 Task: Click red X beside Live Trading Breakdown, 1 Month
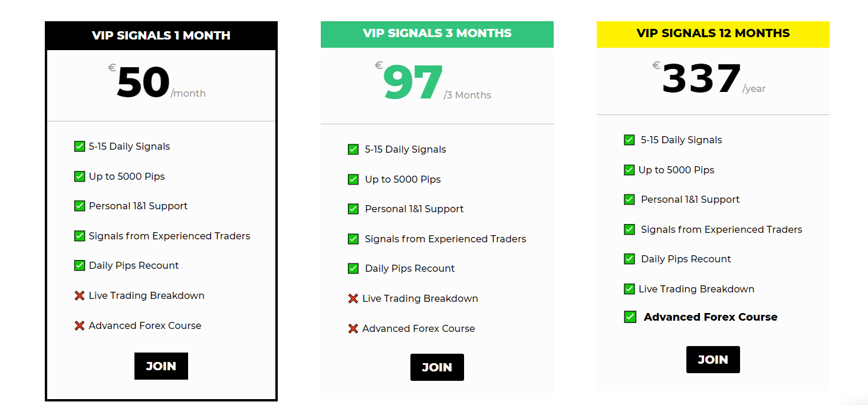pyautogui.click(x=80, y=296)
